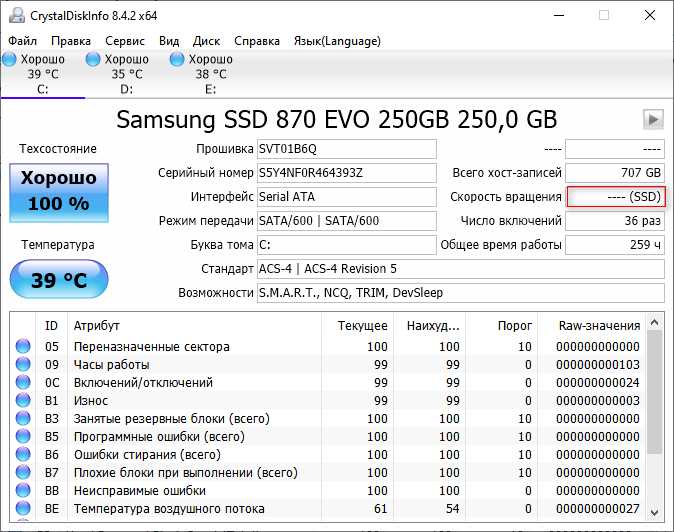Click status orb of row BE Температура потока
Image resolution: width=674 pixels, height=532 pixels.
[23, 508]
